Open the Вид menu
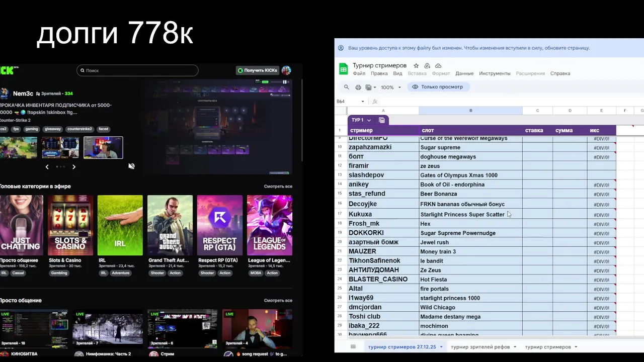The width and height of the screenshot is (644, 362). pos(397,73)
